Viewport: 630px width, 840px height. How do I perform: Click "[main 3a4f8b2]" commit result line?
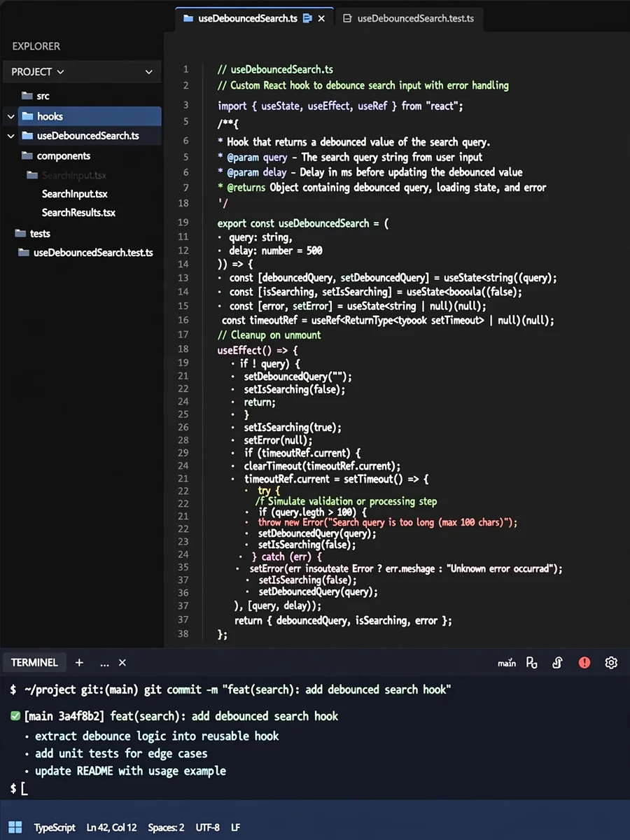181,716
